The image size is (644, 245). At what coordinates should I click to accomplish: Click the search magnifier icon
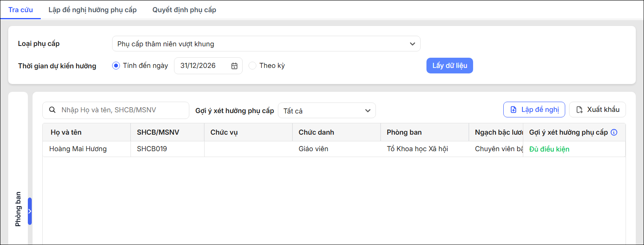tap(52, 110)
